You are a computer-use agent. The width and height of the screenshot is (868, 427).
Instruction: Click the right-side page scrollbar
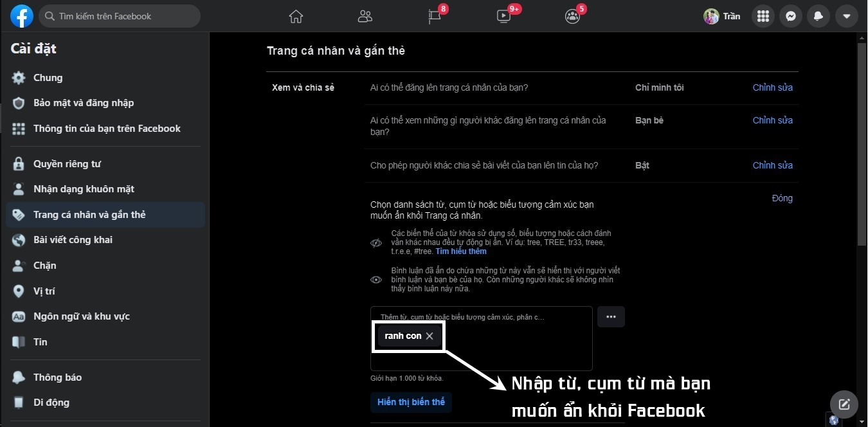click(862, 141)
